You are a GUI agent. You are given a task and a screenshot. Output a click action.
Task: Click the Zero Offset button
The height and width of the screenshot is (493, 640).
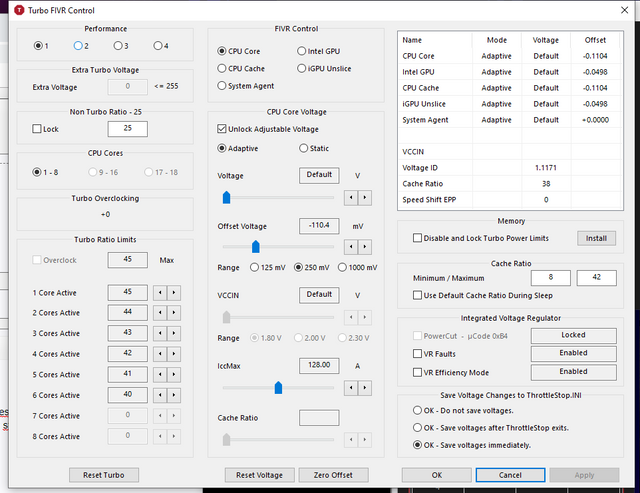tap(334, 475)
